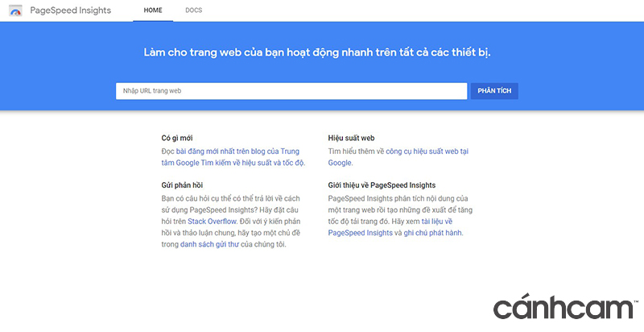644x332 pixels.
Task: Click the 'Gửi phản hồi' heading
Action: pyautogui.click(x=182, y=185)
